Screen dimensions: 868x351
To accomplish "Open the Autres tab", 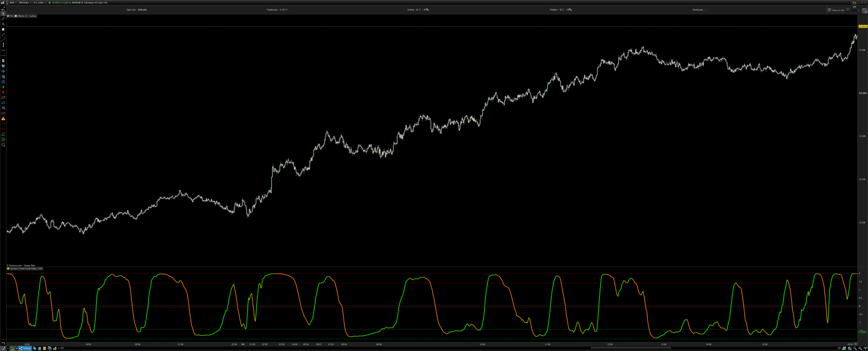I will coord(33,16).
